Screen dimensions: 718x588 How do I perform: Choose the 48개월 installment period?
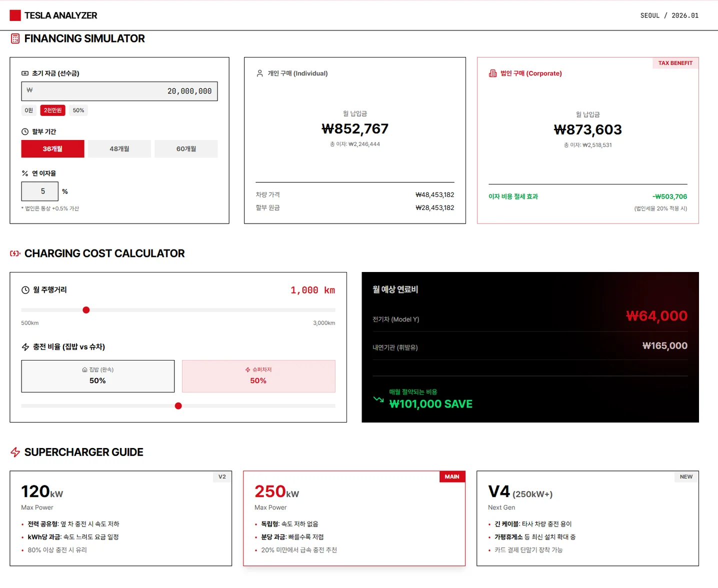(x=119, y=149)
